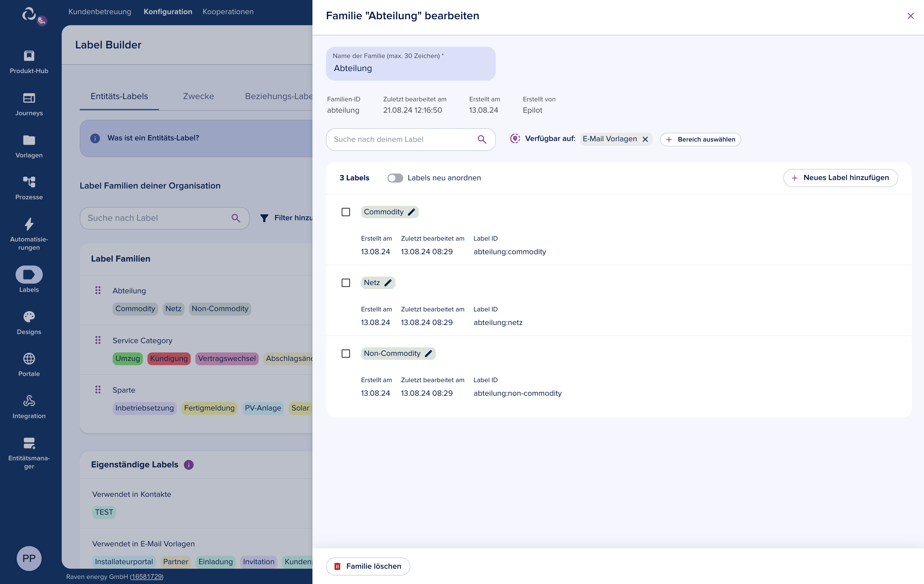
Task: Click Neues Label hinzufügen button
Action: click(840, 178)
